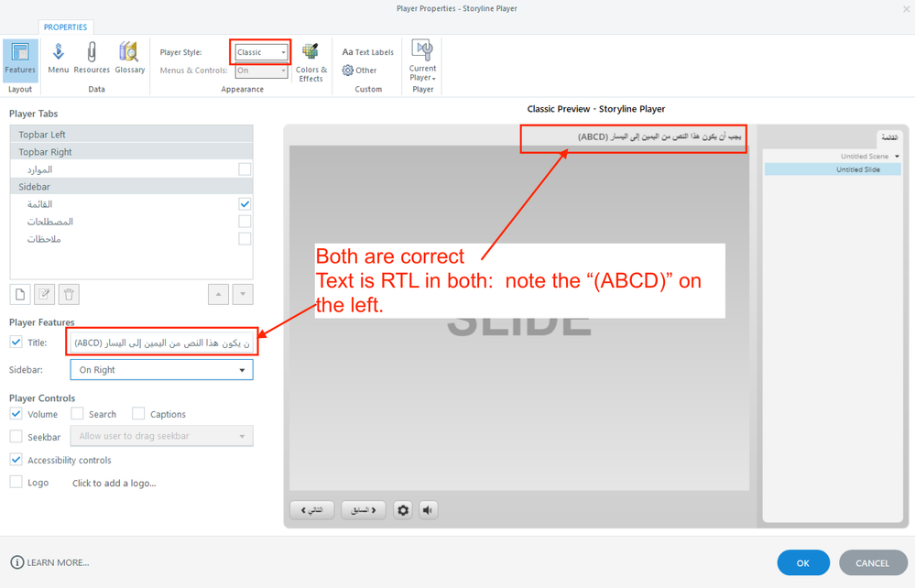Screen dimensions: 915x588
Task: Click the delete tab trash icon
Action: [x=69, y=294]
